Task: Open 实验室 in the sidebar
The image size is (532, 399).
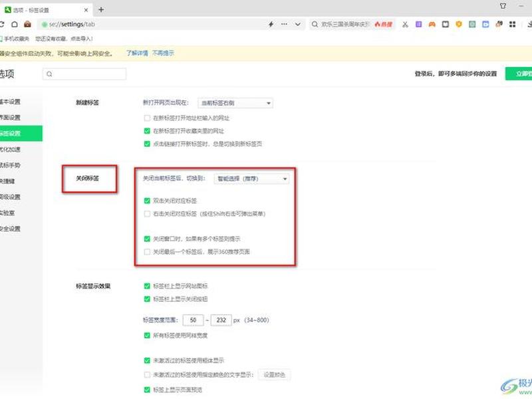Action: pyautogui.click(x=7, y=213)
